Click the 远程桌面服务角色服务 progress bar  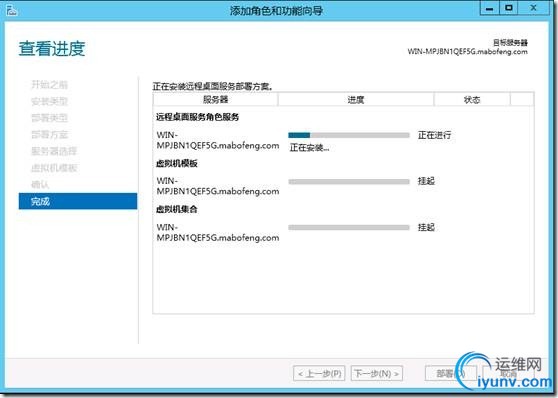click(349, 135)
